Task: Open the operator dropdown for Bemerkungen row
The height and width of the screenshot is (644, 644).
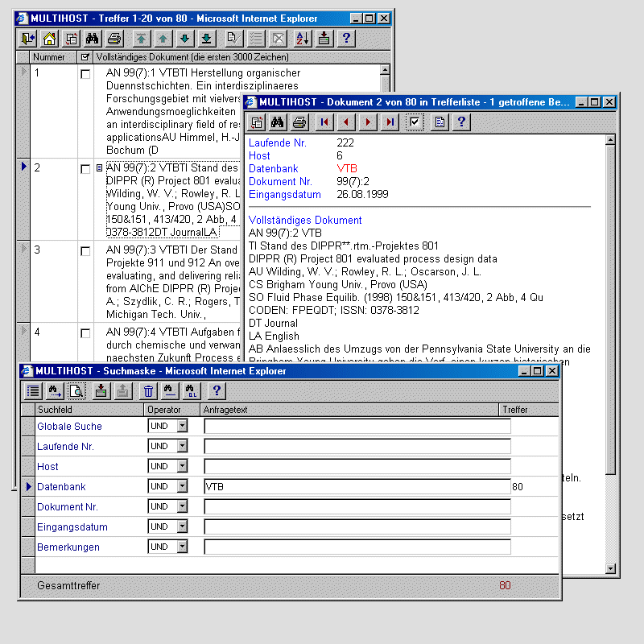Action: click(x=182, y=547)
